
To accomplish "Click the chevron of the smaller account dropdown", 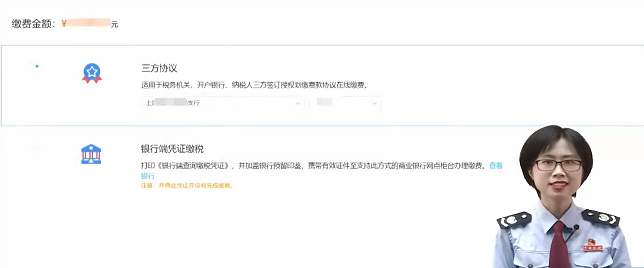I will pyautogui.click(x=375, y=103).
